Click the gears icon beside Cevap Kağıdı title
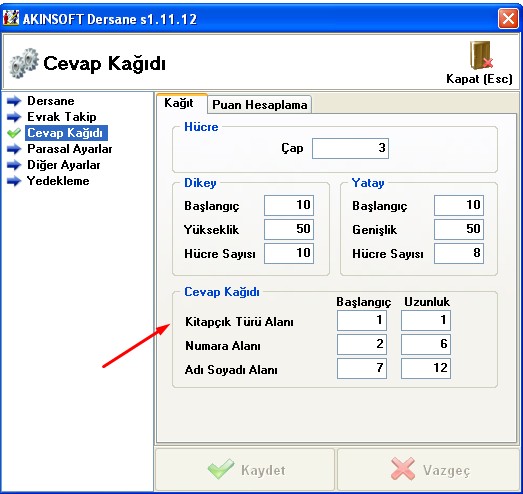 coord(24,63)
